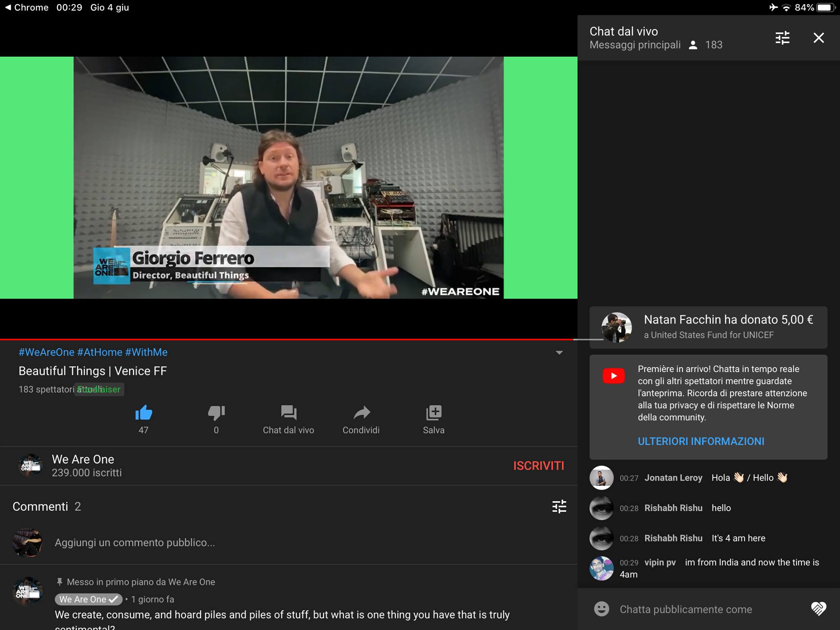Screen dimensions: 840x630
Task: Dislike the video with thumbs down
Action: click(216, 413)
